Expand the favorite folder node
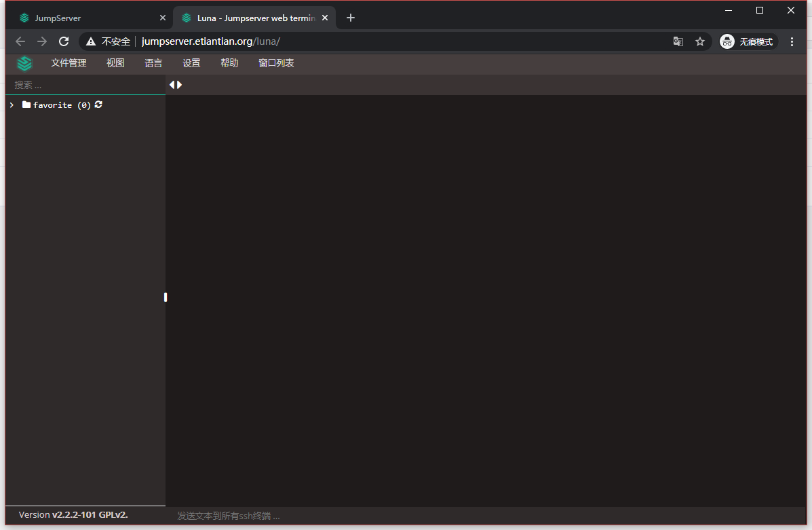Image resolution: width=812 pixels, height=530 pixels. [x=12, y=105]
